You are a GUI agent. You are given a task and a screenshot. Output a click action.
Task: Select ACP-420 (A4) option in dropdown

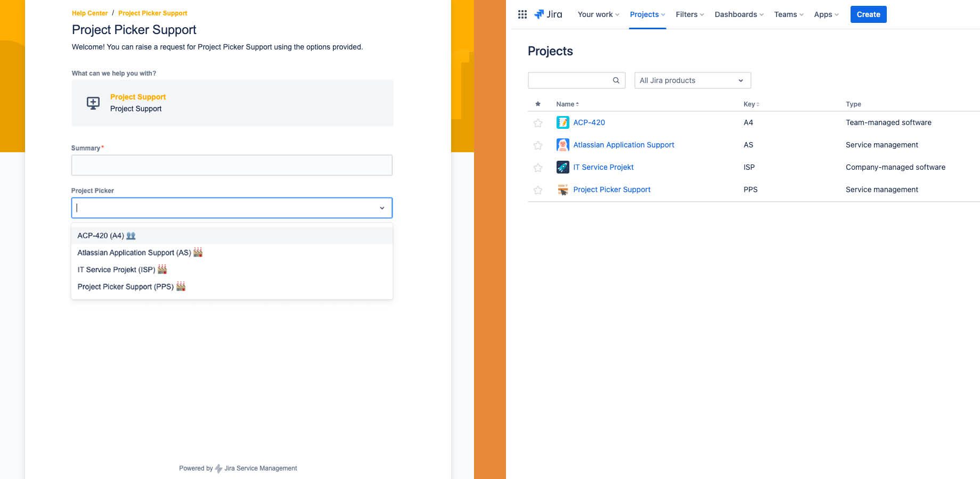232,235
